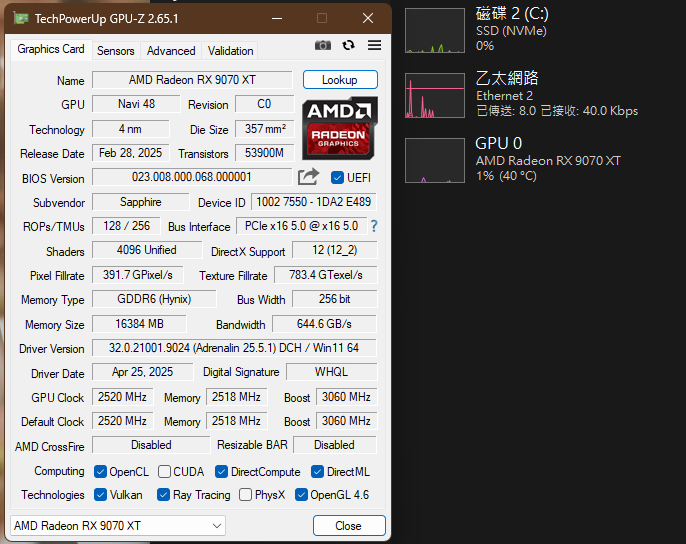Click the Memory Type field GDDR6 (Hynix)
This screenshot has height=544, width=686.
pyautogui.click(x=154, y=299)
